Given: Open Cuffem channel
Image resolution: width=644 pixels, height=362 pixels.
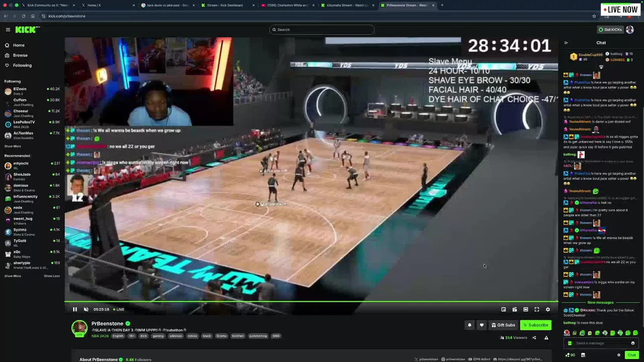Looking at the screenshot, I should click(32, 102).
